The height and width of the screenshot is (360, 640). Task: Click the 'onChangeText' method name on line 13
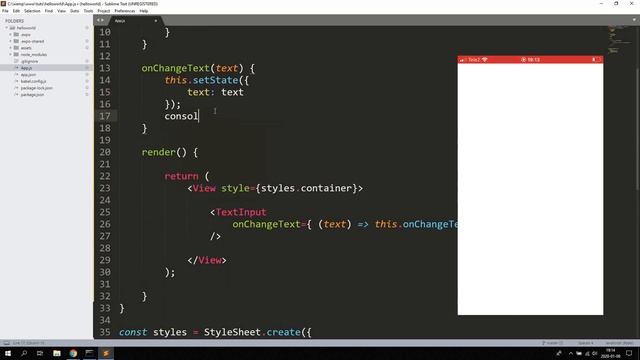(176, 68)
